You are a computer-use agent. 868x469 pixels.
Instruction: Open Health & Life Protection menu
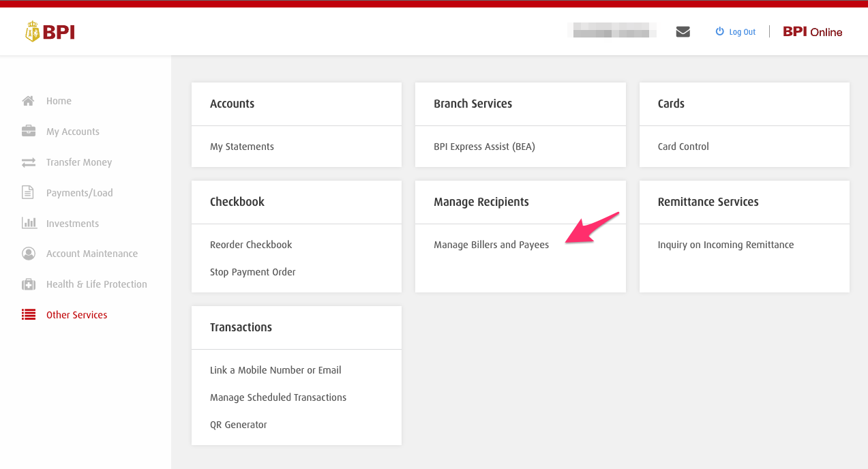(97, 284)
